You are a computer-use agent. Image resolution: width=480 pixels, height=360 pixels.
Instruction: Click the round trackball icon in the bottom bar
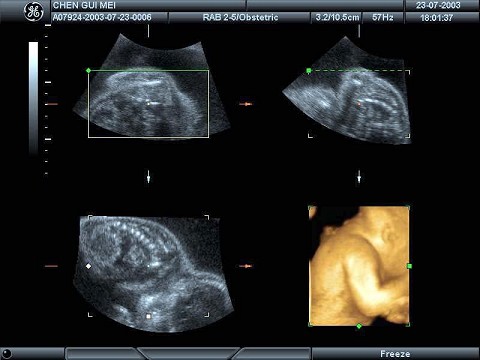click(7, 354)
